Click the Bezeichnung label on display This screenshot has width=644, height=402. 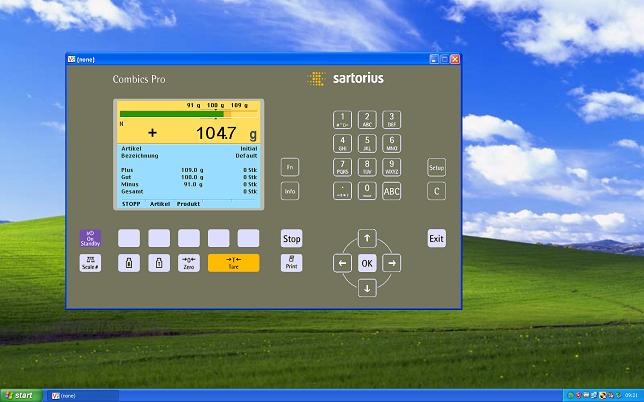(x=140, y=156)
